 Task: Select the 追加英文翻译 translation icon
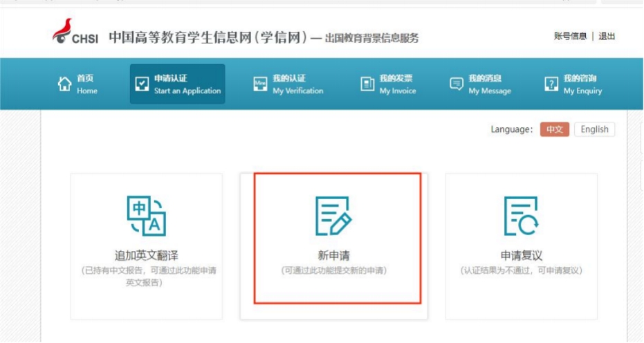tap(146, 216)
